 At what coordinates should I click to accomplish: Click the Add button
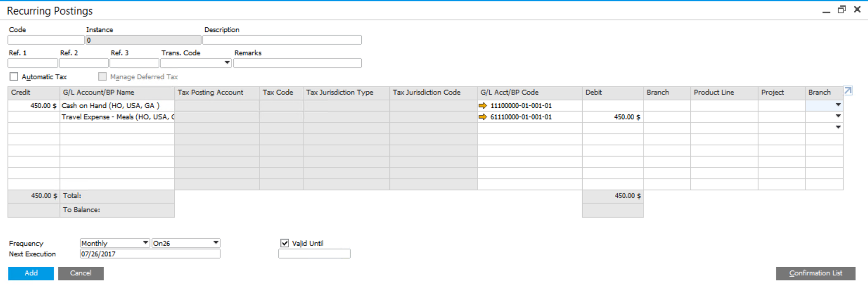pyautogui.click(x=31, y=273)
